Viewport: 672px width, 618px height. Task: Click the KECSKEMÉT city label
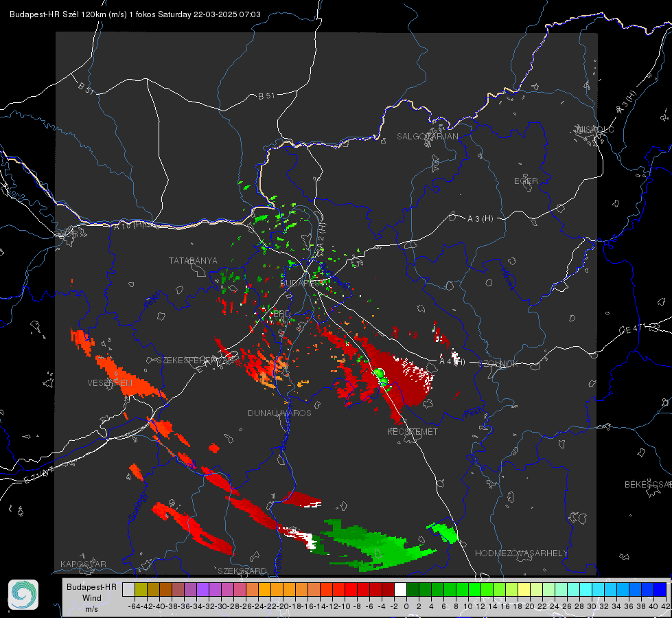[413, 432]
